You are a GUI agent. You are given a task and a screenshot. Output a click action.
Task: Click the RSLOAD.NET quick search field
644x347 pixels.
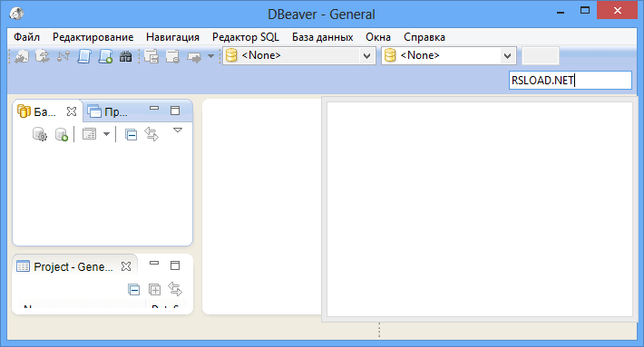570,80
